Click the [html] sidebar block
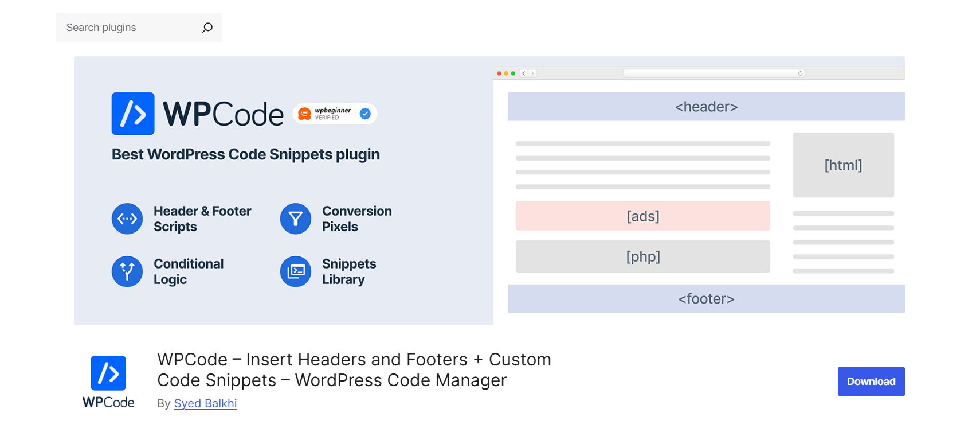Viewport: 980px width, 428px height. click(844, 165)
